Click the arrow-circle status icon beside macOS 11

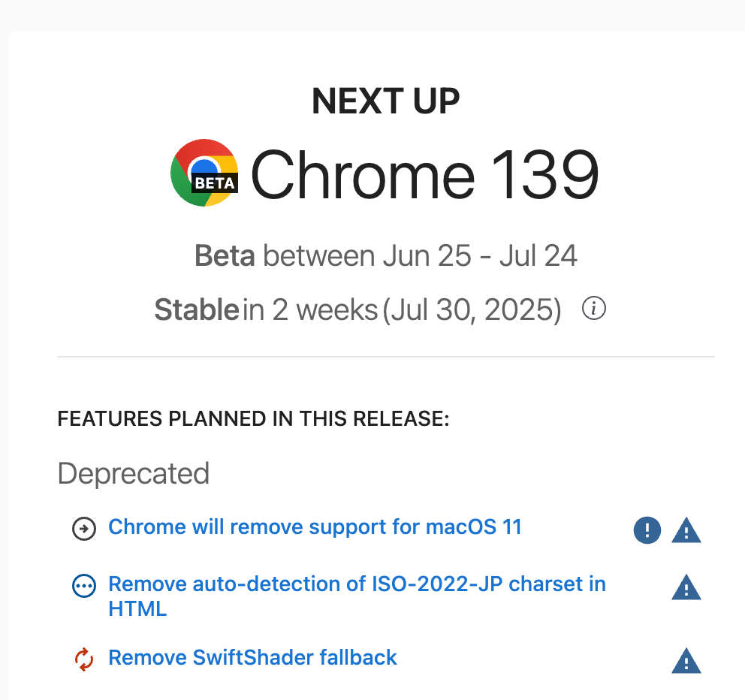click(x=84, y=529)
